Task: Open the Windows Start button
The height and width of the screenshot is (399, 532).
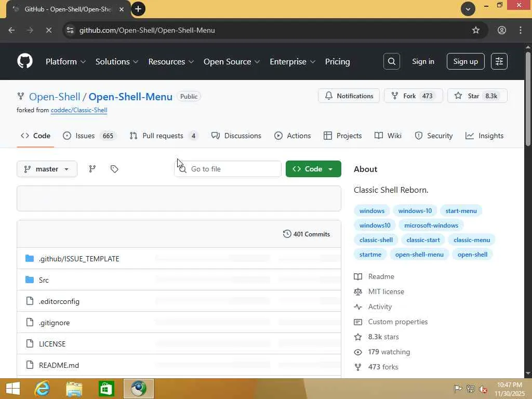Action: [13, 389]
